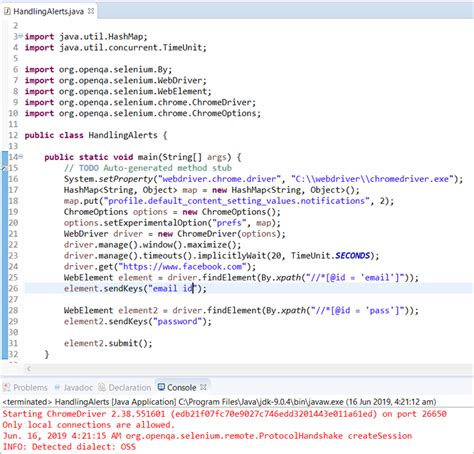Click import ChromeDriver line
The height and width of the screenshot is (454, 474).
click(x=140, y=102)
